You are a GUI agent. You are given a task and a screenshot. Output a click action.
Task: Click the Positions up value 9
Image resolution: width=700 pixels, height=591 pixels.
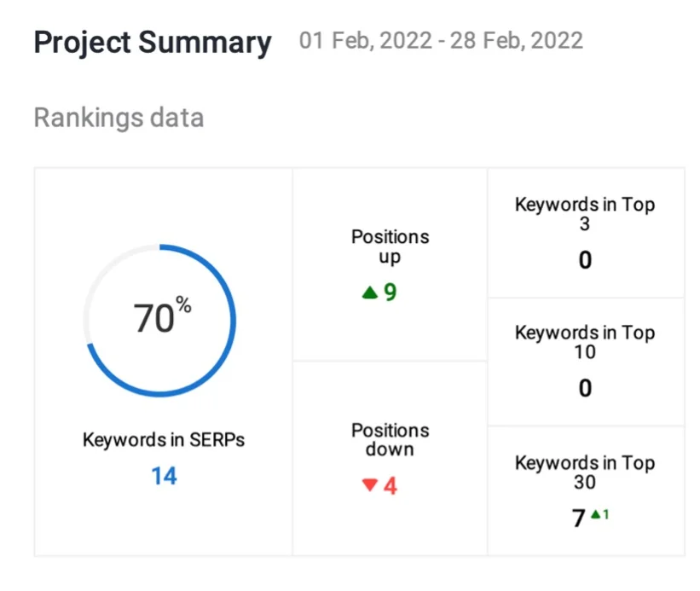point(390,293)
